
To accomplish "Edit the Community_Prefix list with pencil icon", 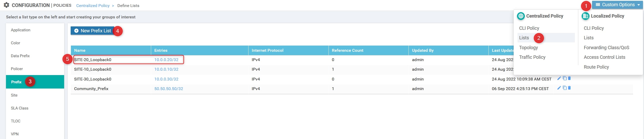I will pyautogui.click(x=559, y=88).
